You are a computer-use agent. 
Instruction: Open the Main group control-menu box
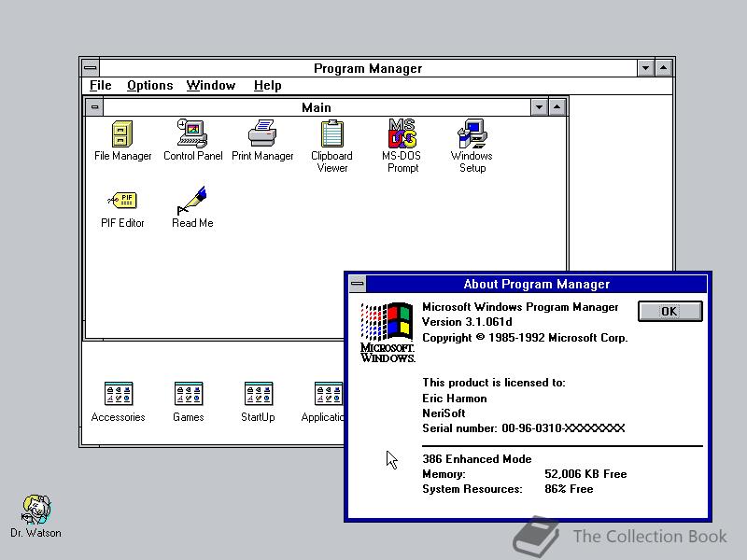click(95, 107)
